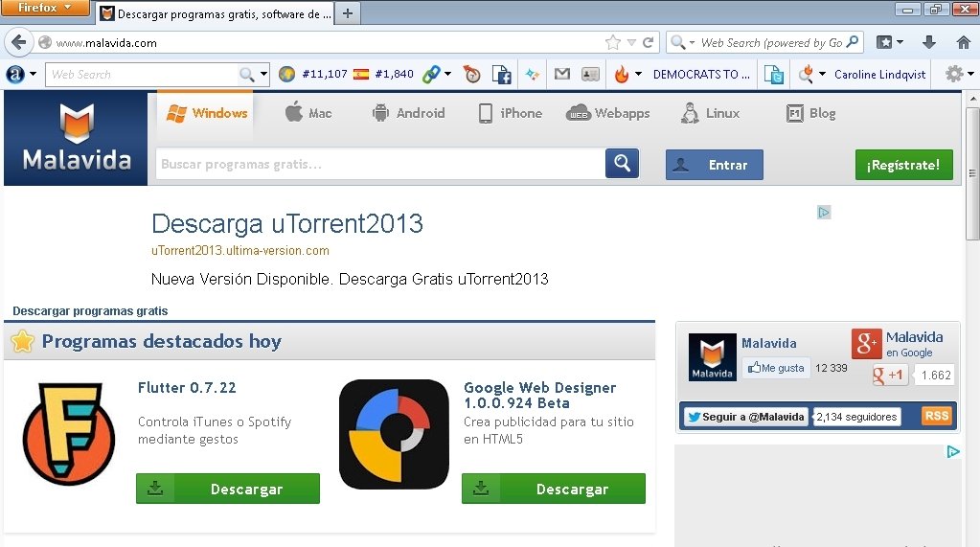
Task: Click the blue site search magnifier button
Action: click(x=622, y=164)
